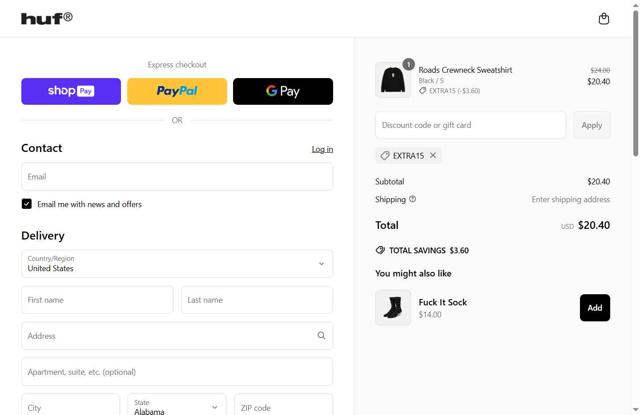Viewport: 640px width, 415px height.
Task: Click the quantity badge on sweatshirt thumbnail
Action: coord(408,64)
